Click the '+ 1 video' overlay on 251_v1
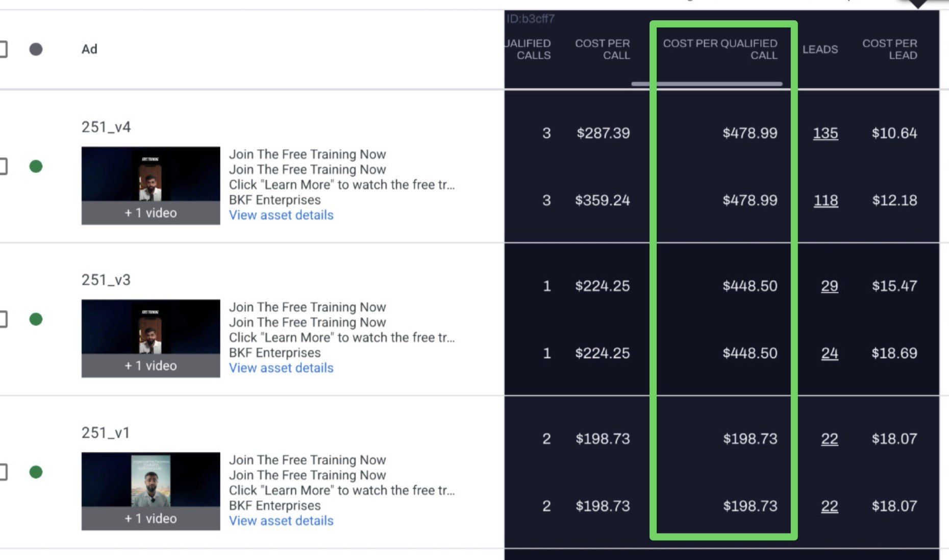949x560 pixels. [x=151, y=519]
